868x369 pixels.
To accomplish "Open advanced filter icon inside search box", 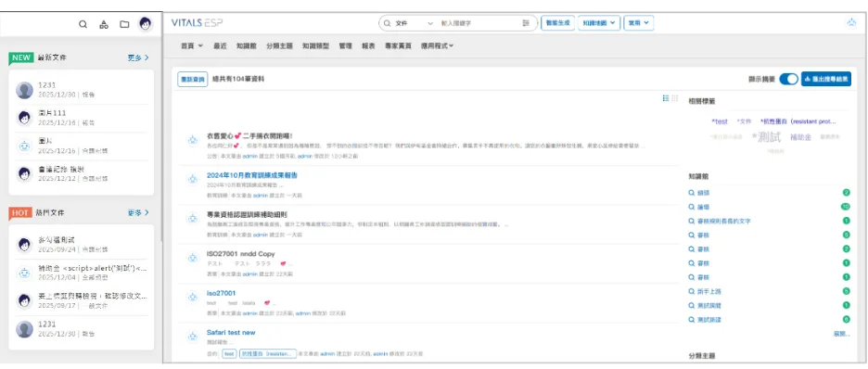I will 525,23.
